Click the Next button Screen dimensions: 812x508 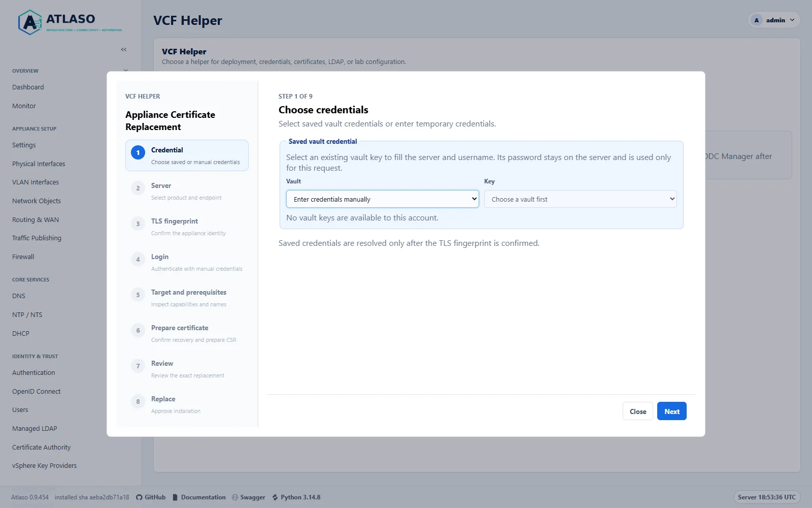pyautogui.click(x=671, y=411)
